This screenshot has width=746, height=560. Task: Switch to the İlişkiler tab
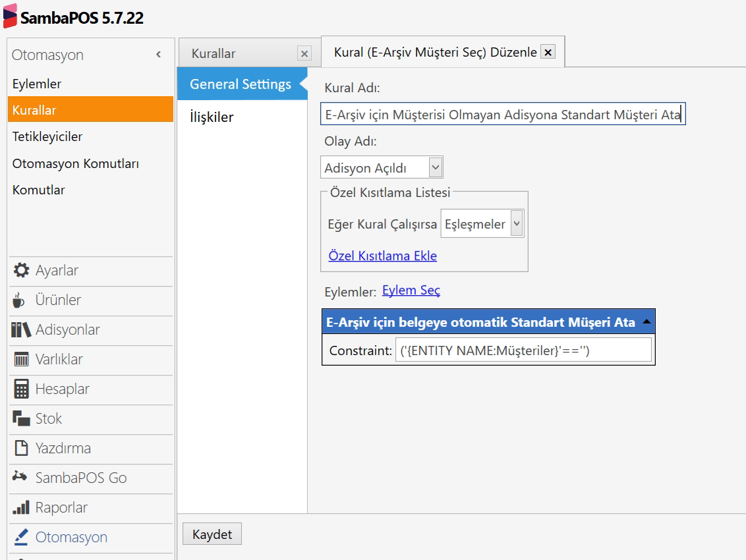212,117
